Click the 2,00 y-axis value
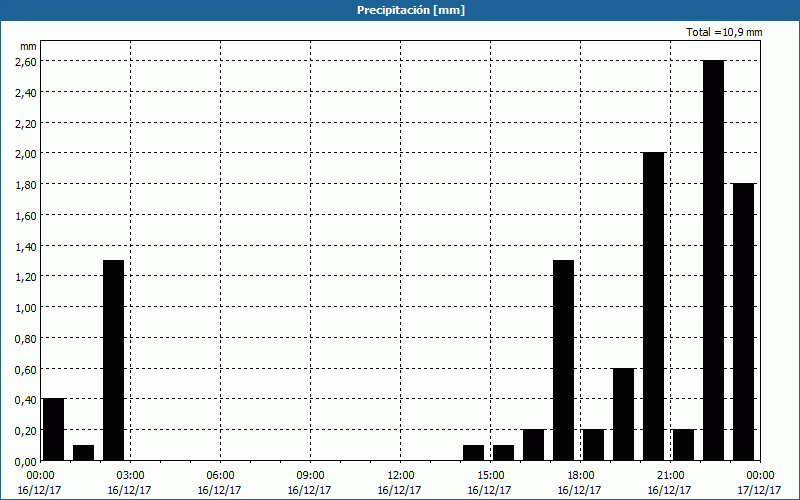The height and width of the screenshot is (500, 800). point(26,154)
